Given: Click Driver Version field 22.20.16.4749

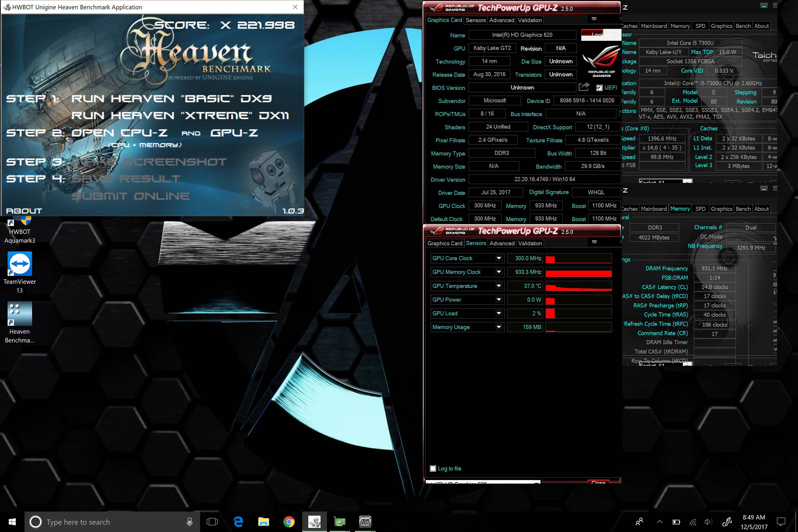Looking at the screenshot, I should pyautogui.click(x=545, y=179).
